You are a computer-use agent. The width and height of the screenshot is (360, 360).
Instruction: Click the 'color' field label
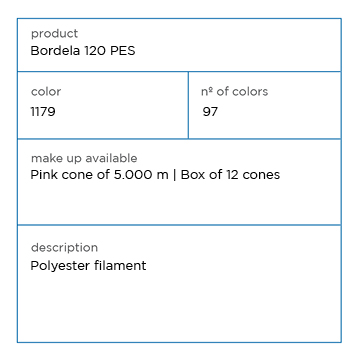(x=46, y=92)
